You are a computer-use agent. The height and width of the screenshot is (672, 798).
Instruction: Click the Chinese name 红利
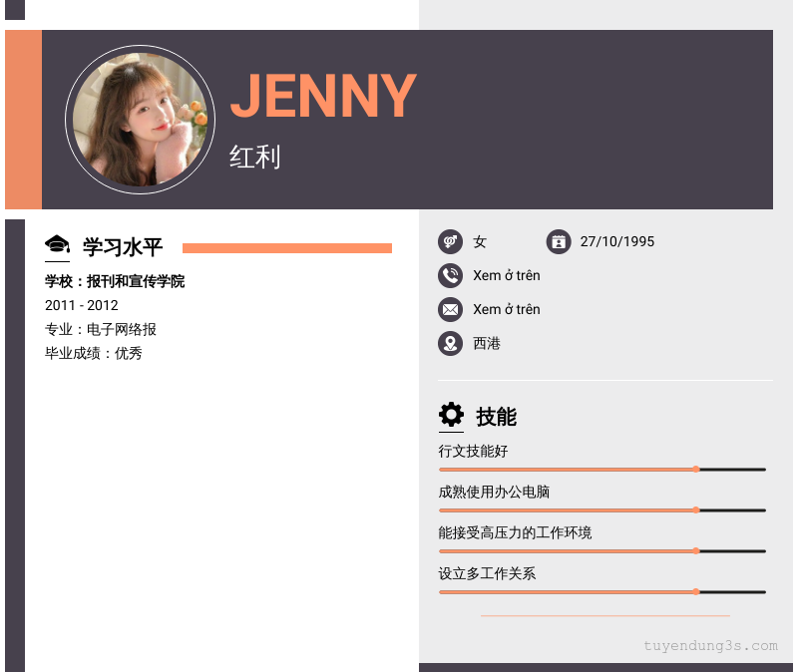click(x=254, y=157)
